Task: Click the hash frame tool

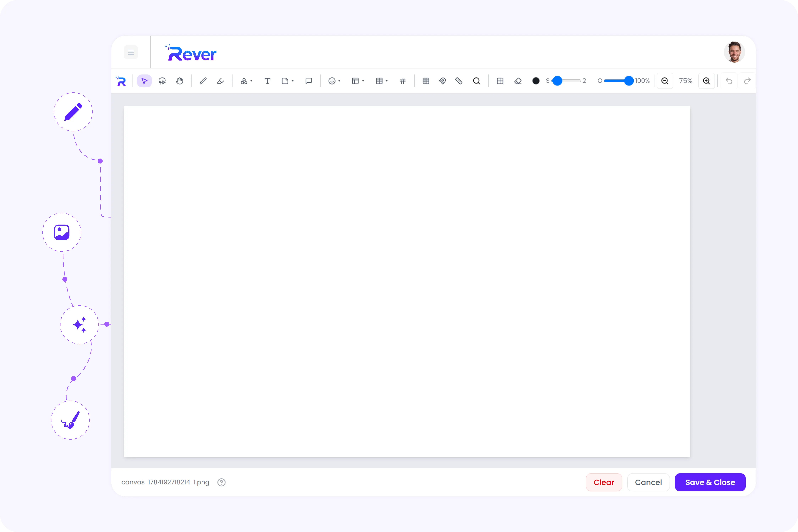Action: click(x=403, y=81)
